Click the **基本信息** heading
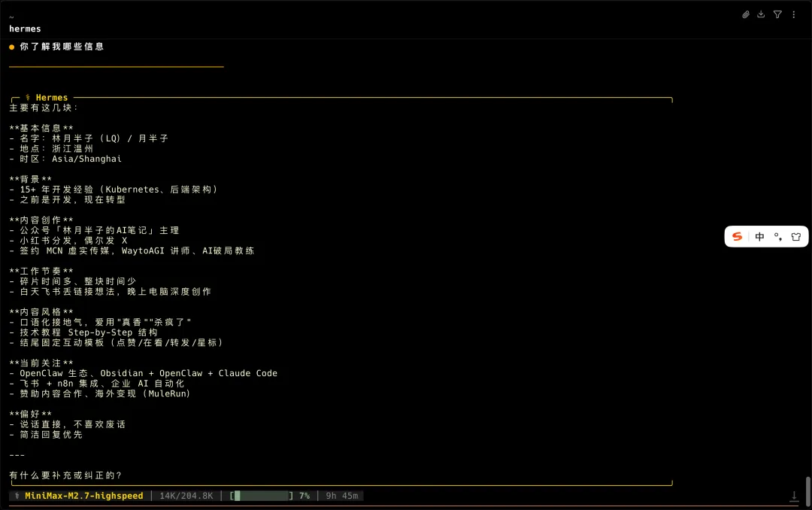This screenshot has height=510, width=812. [x=41, y=128]
